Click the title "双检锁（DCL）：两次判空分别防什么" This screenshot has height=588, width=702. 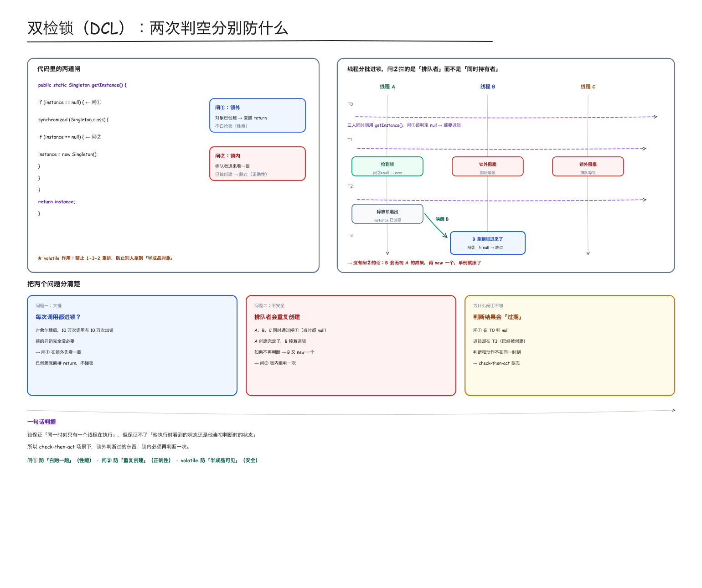pos(158,28)
